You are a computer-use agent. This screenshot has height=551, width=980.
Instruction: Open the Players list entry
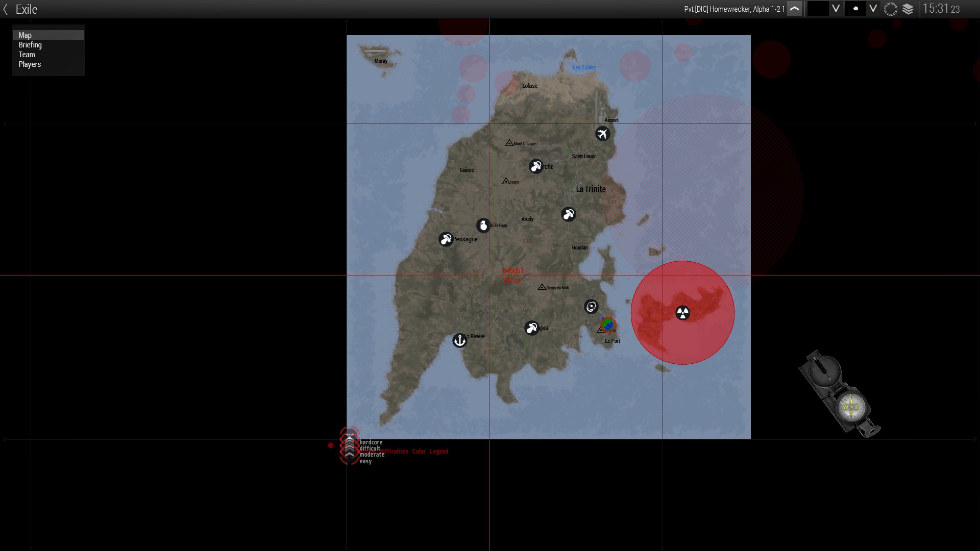tap(30, 64)
